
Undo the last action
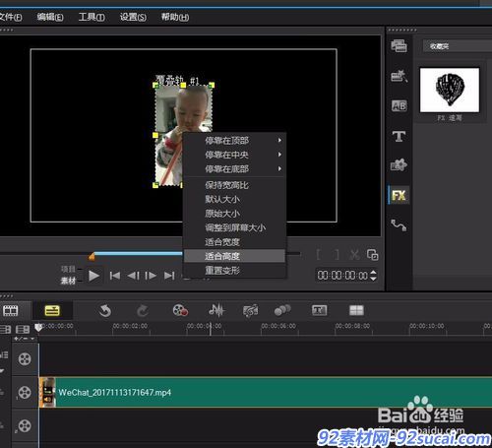[105, 310]
